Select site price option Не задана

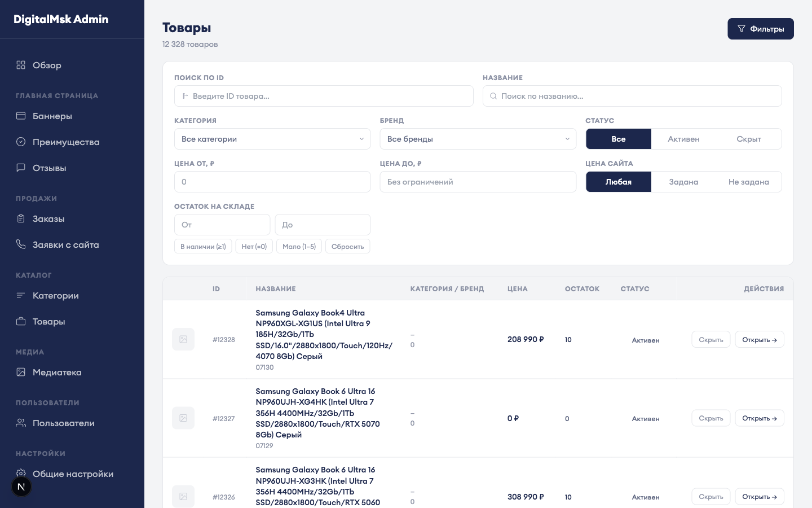click(749, 182)
